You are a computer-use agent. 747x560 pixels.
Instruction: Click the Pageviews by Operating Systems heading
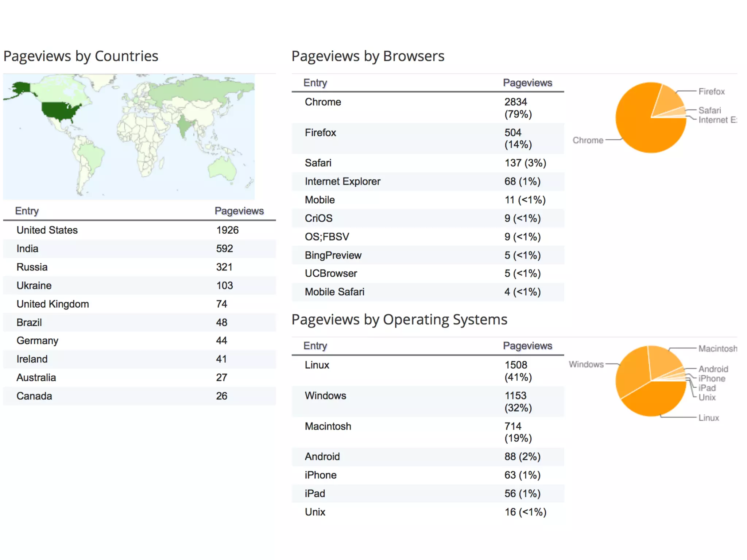(399, 319)
